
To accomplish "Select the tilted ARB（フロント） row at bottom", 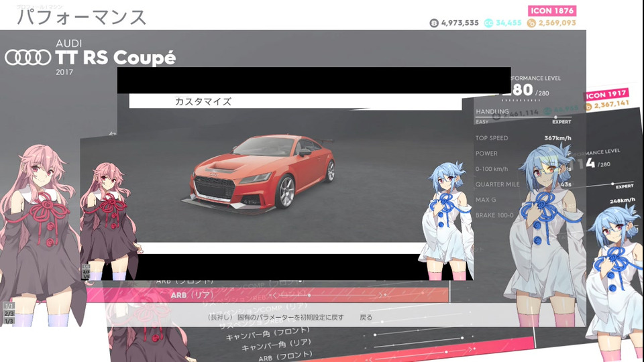I will click(286, 356).
